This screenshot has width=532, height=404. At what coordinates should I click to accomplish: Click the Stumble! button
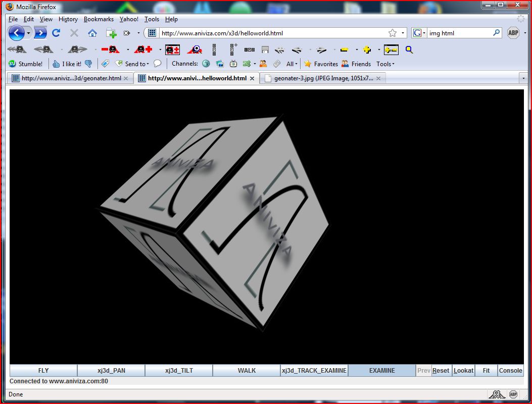coord(25,64)
